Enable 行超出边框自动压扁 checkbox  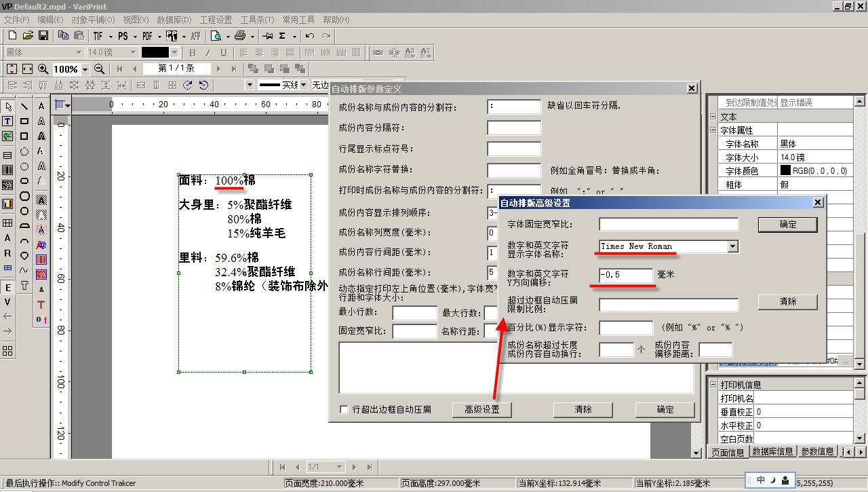(344, 409)
